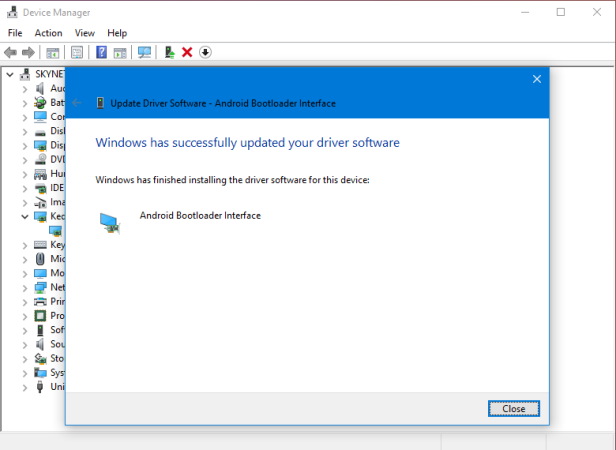Click the red X Uninstall toolbar icon

[x=187, y=52]
